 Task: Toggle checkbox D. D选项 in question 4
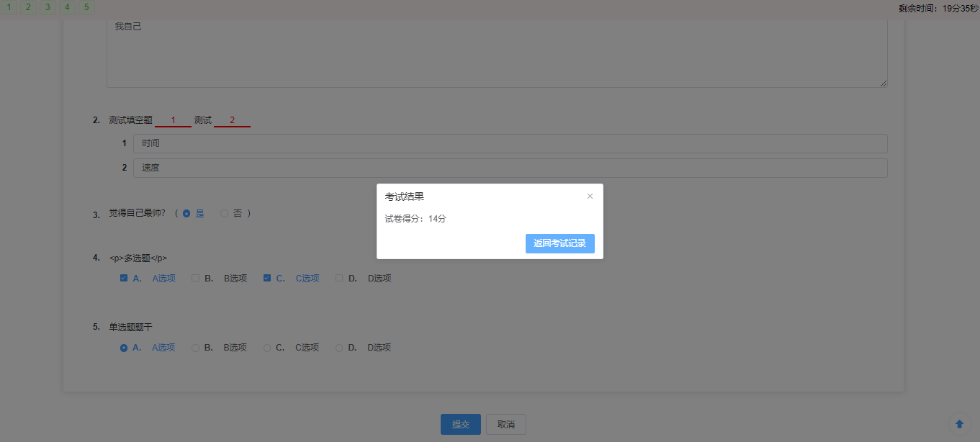(339, 278)
